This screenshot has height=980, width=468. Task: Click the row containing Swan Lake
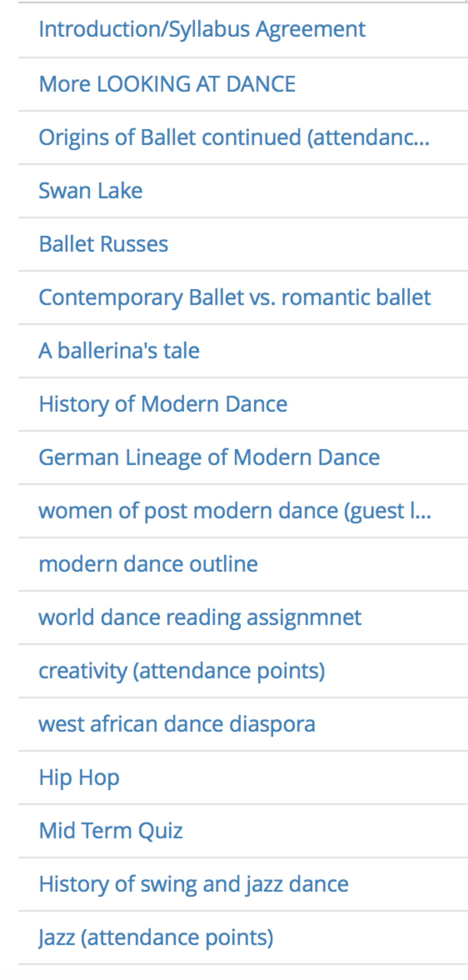coord(291,190)
